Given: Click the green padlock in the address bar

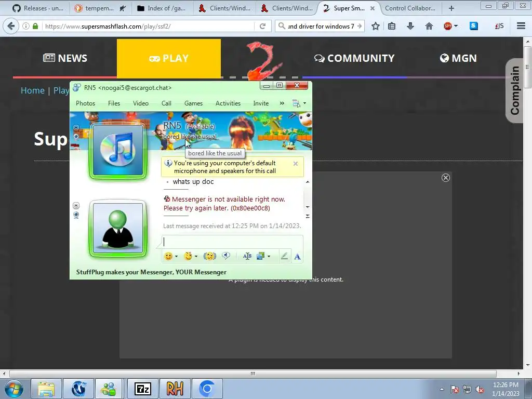Looking at the screenshot, I should [x=35, y=26].
